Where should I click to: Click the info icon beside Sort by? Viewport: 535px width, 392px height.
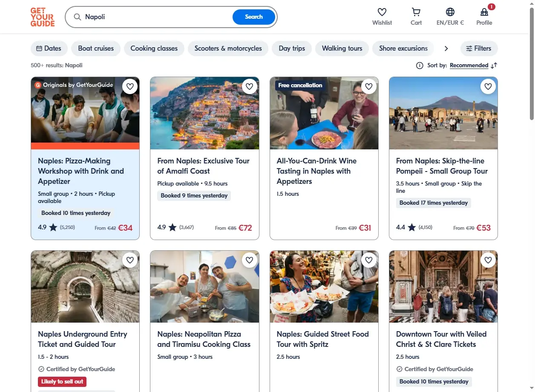click(x=420, y=65)
